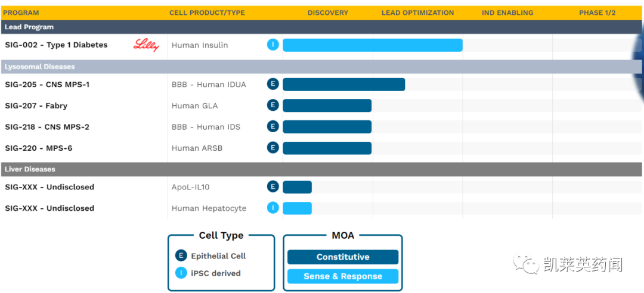This screenshot has width=644, height=293.
Task: Click the IND Enabling column header
Action: pyautogui.click(x=507, y=13)
